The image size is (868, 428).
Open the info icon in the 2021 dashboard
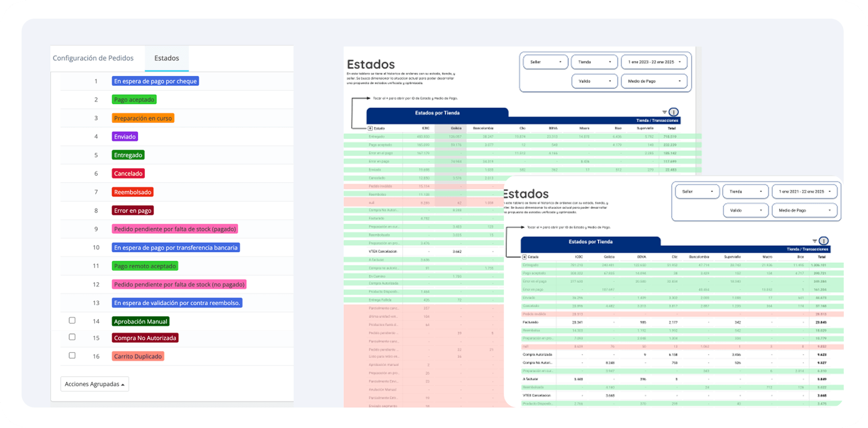click(824, 241)
